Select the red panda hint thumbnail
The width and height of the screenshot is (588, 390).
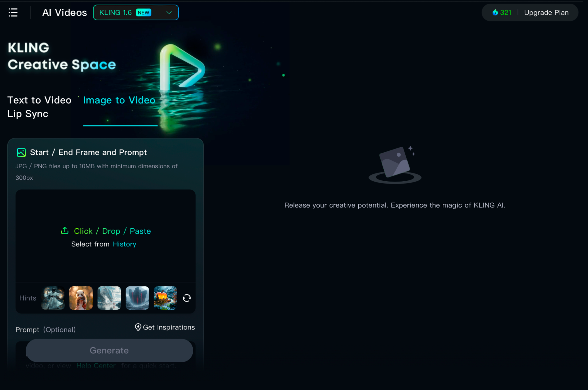point(81,298)
